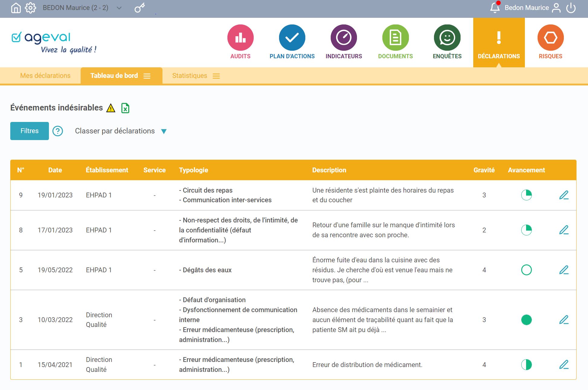Click the Filtres button

pyautogui.click(x=29, y=131)
